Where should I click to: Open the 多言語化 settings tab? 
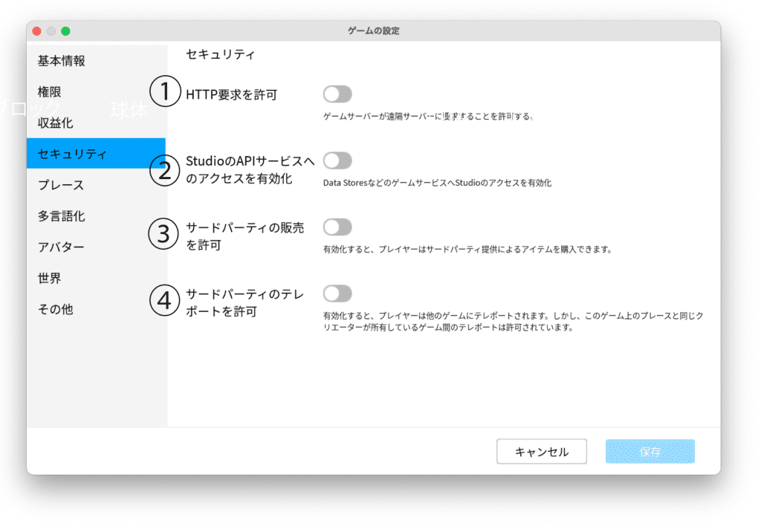tap(62, 216)
